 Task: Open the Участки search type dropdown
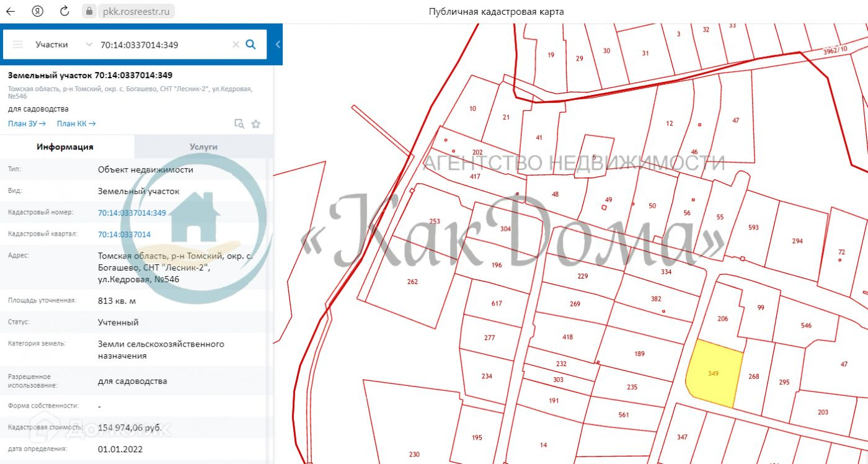point(63,45)
